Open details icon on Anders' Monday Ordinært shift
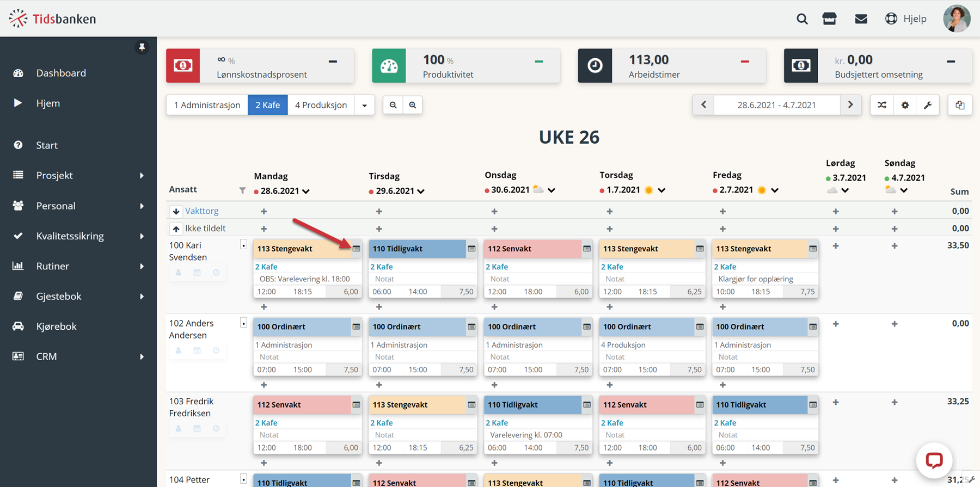 356,326
